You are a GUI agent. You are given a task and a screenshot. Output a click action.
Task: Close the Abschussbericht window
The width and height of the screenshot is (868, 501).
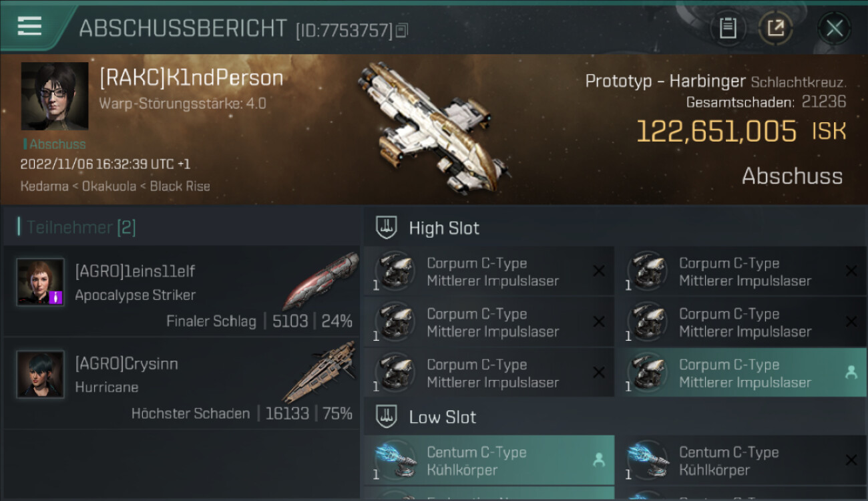coord(834,28)
